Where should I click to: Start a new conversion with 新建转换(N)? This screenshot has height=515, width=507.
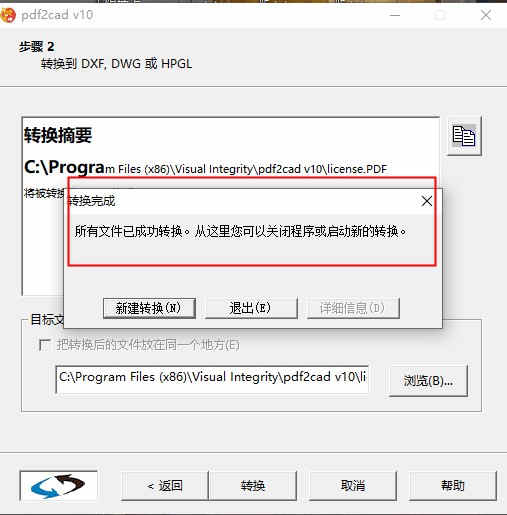point(149,308)
